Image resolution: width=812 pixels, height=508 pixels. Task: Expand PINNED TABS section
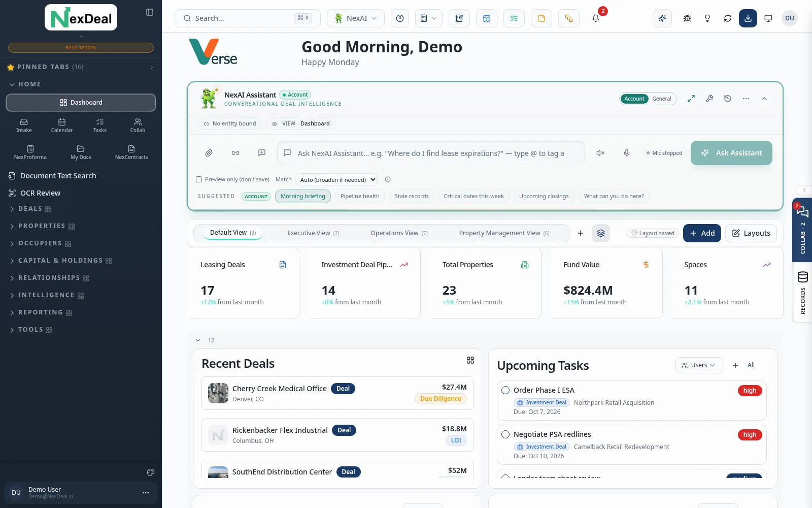[x=81, y=67]
